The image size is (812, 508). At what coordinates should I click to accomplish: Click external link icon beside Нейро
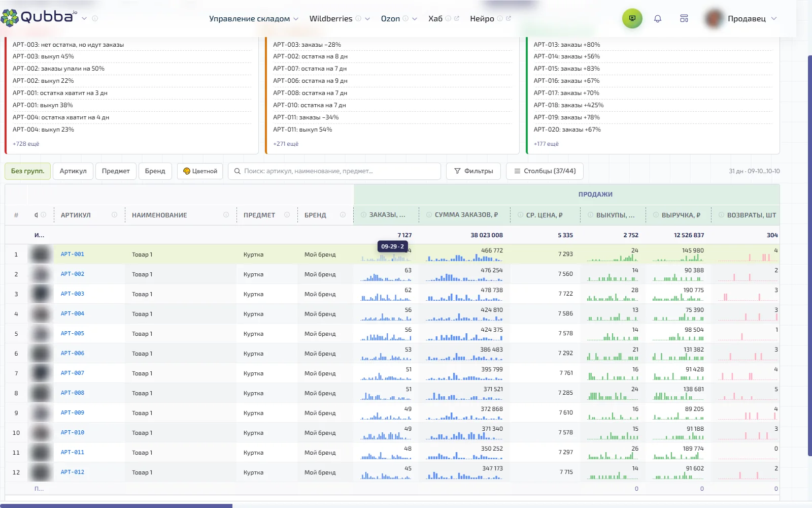[509, 18]
